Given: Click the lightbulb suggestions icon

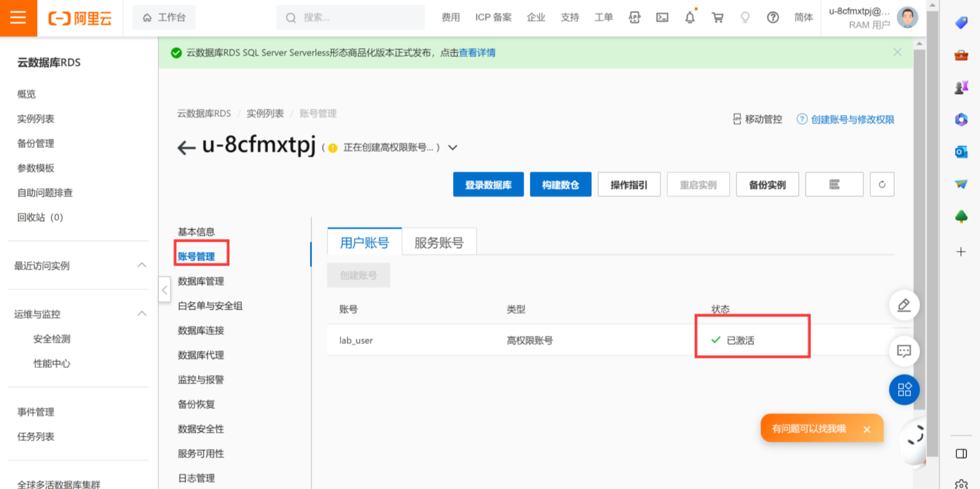Looking at the screenshot, I should tap(745, 17).
